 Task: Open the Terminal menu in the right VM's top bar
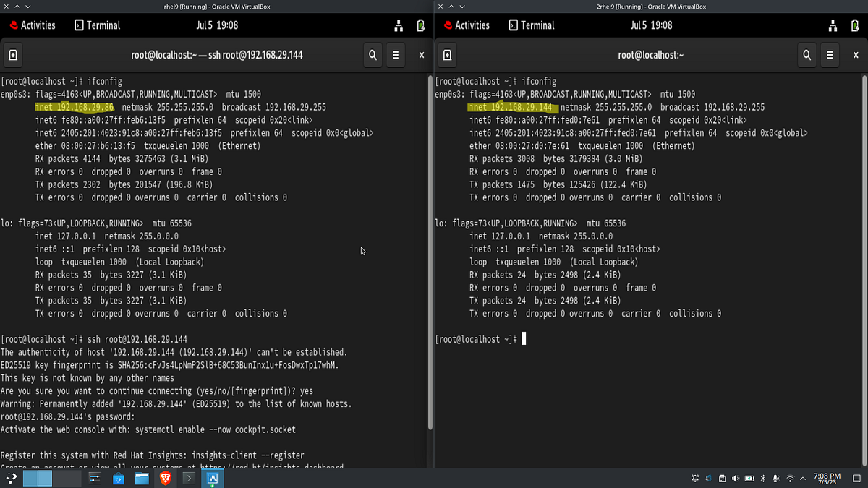click(532, 25)
